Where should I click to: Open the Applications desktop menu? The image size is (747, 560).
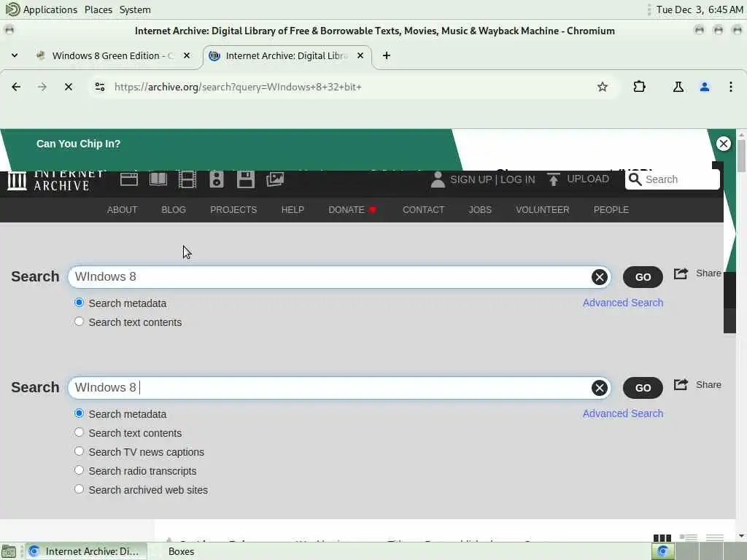coord(50,9)
